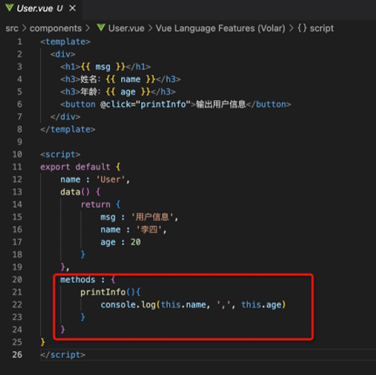
Task: Click the data() function line
Action: click(x=80, y=192)
